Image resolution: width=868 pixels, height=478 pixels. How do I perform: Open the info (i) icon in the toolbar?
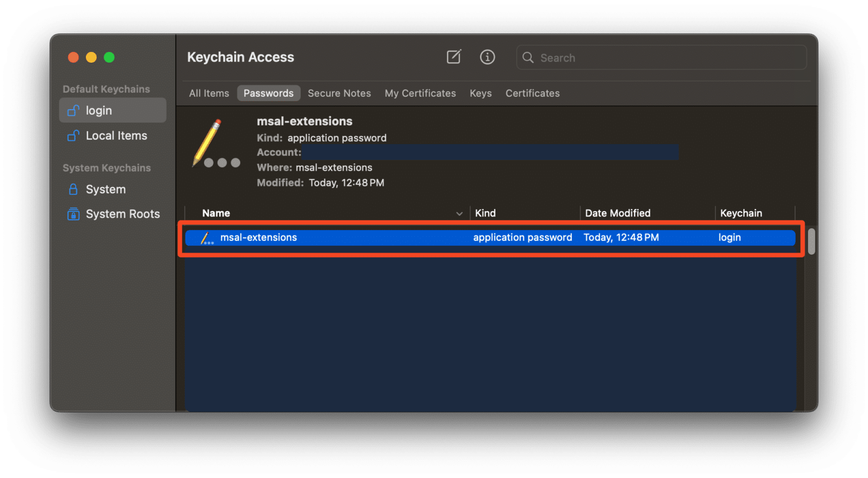point(487,57)
